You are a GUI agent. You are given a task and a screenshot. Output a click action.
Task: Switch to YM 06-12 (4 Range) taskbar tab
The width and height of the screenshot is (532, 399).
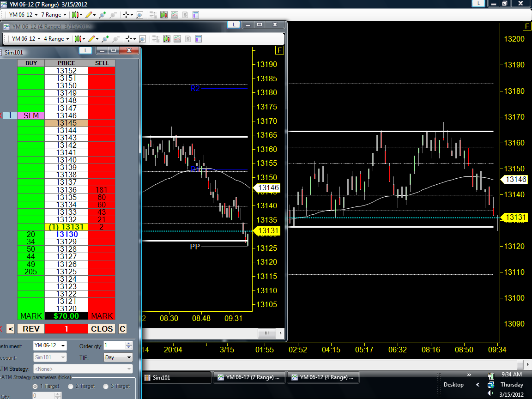(323, 377)
